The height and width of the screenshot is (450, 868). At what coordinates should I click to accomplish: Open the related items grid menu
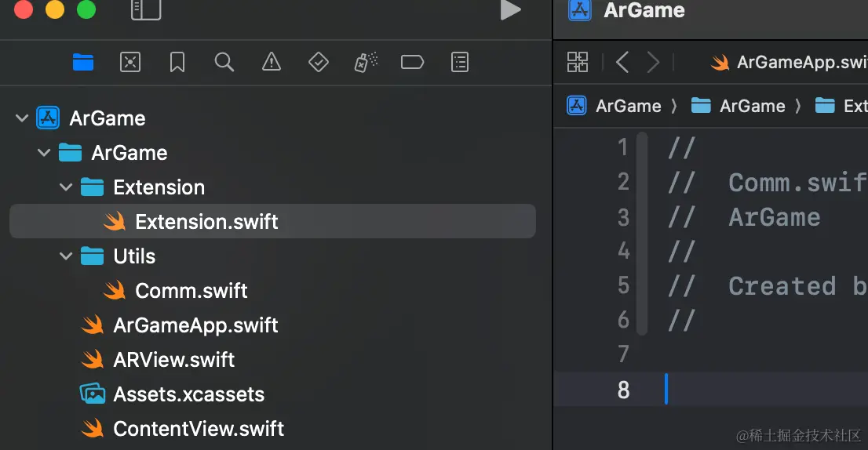click(x=578, y=62)
